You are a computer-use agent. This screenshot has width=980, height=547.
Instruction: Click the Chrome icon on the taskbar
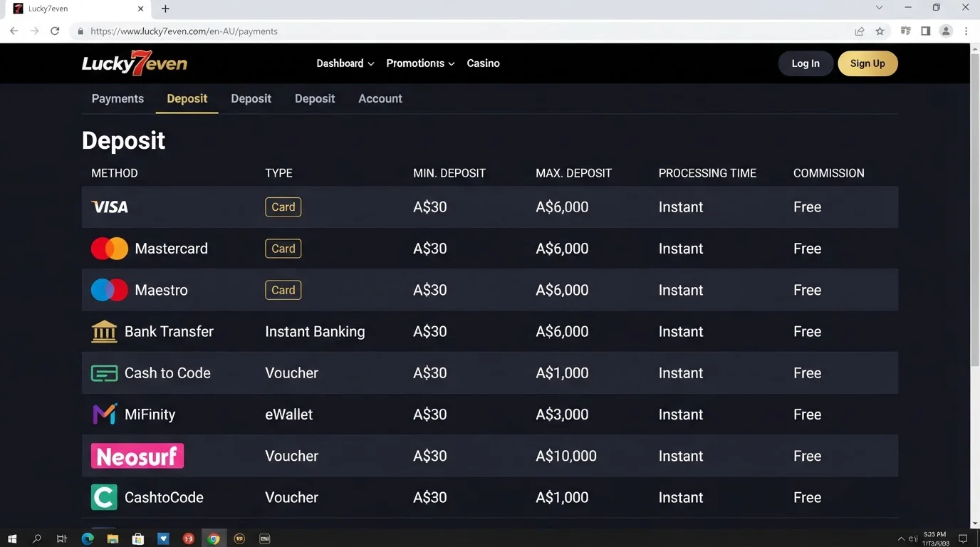tap(214, 539)
